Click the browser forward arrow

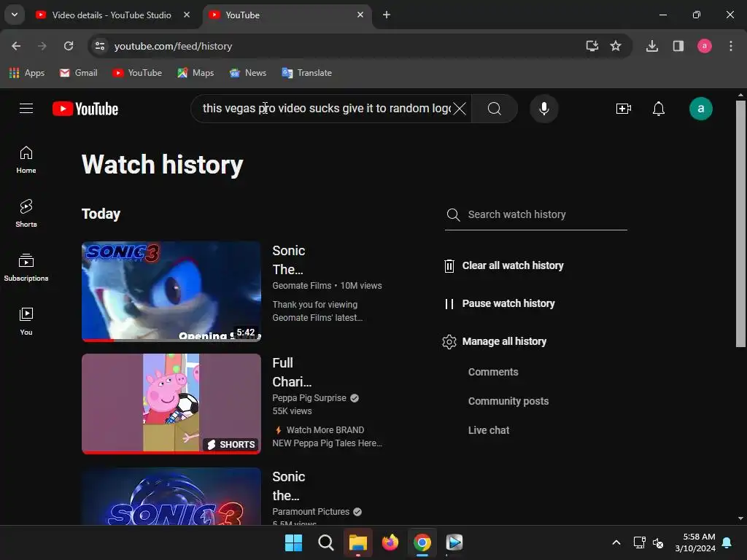pyautogui.click(x=42, y=46)
